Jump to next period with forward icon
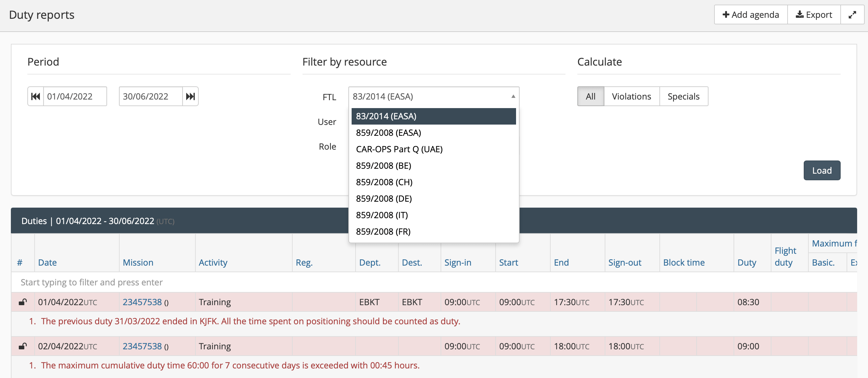The image size is (868, 378). click(x=190, y=97)
